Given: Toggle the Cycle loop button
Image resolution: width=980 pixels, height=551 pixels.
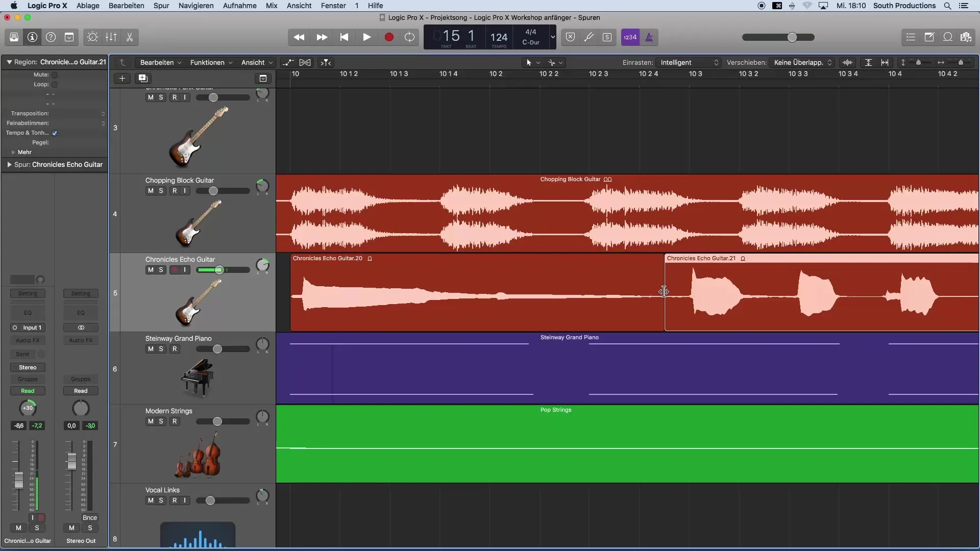Looking at the screenshot, I should 409,37.
